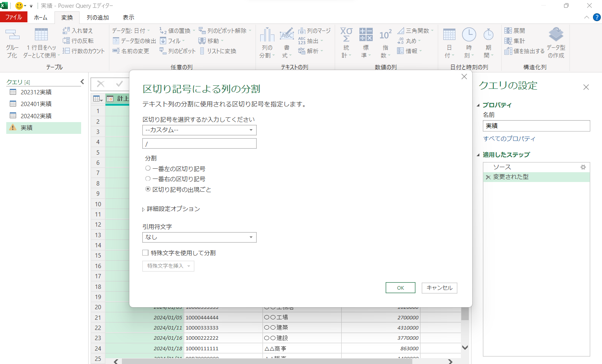The height and width of the screenshot is (364, 602).
Task: Close the クエリの設定 pane
Action: (586, 87)
